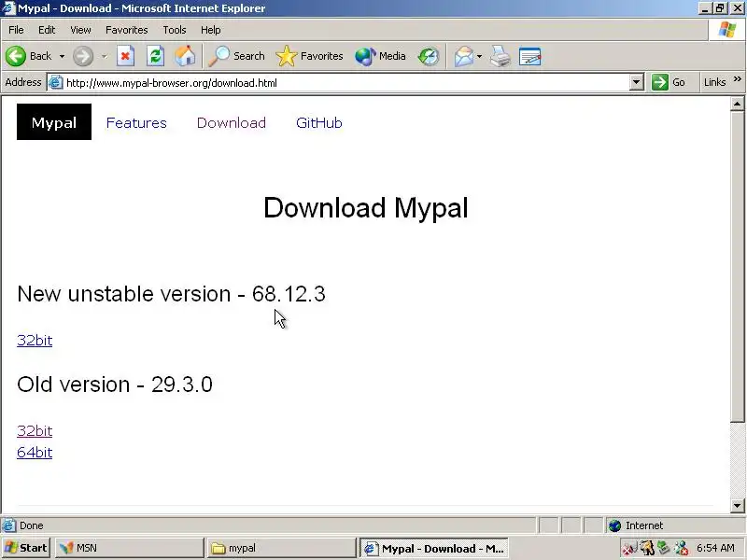Click the Done status bar page icon

tap(8, 525)
